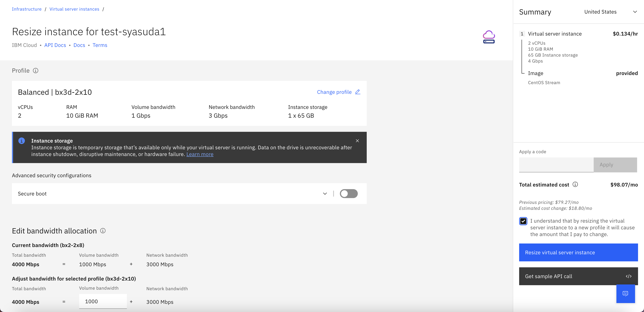Enable the Secure boot toggle
This screenshot has height=312, width=644.
coord(348,194)
